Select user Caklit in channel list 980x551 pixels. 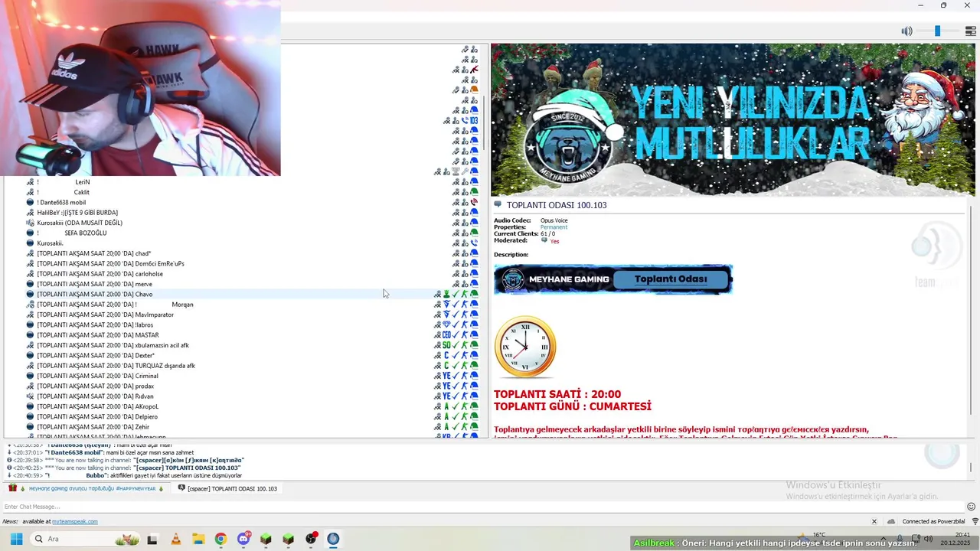point(82,192)
